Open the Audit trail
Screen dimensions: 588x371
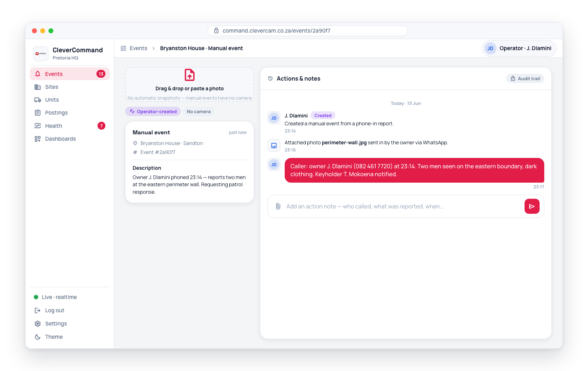point(525,78)
